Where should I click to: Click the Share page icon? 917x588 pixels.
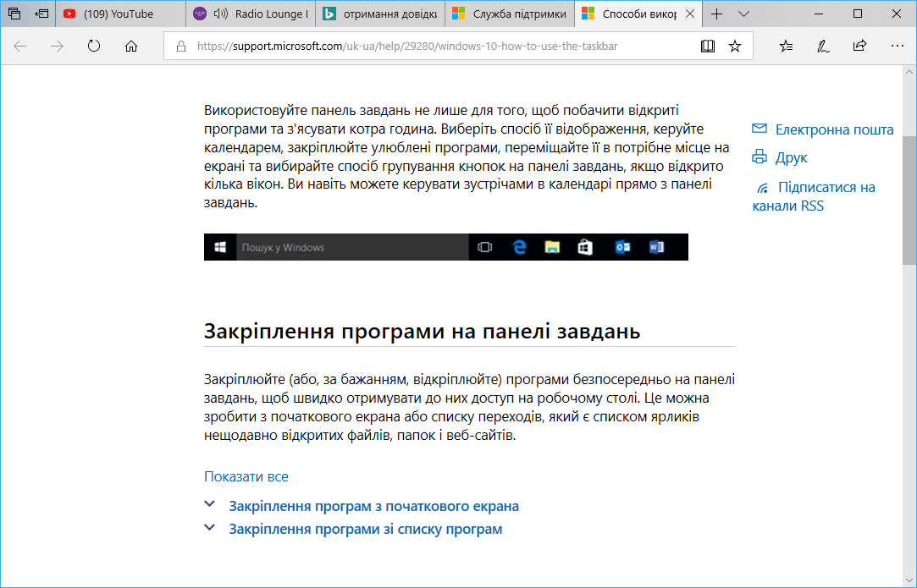click(x=859, y=47)
